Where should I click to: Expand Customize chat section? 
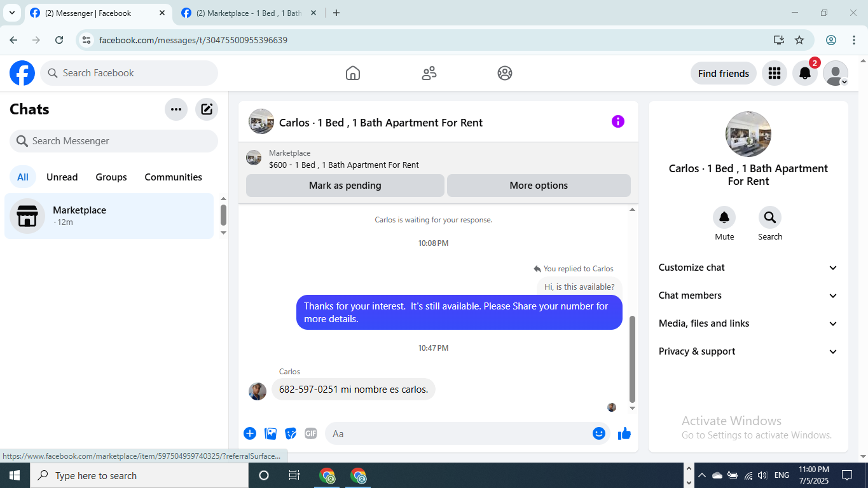click(x=748, y=268)
